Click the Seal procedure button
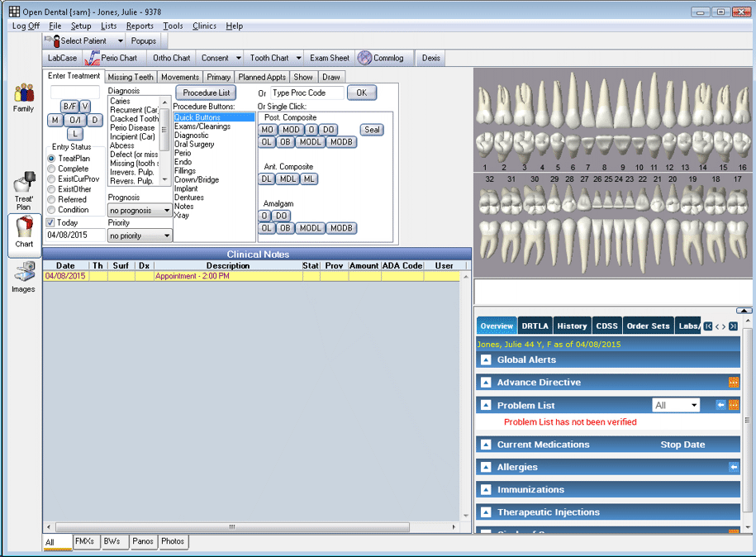This screenshot has width=756, height=557. [x=372, y=130]
